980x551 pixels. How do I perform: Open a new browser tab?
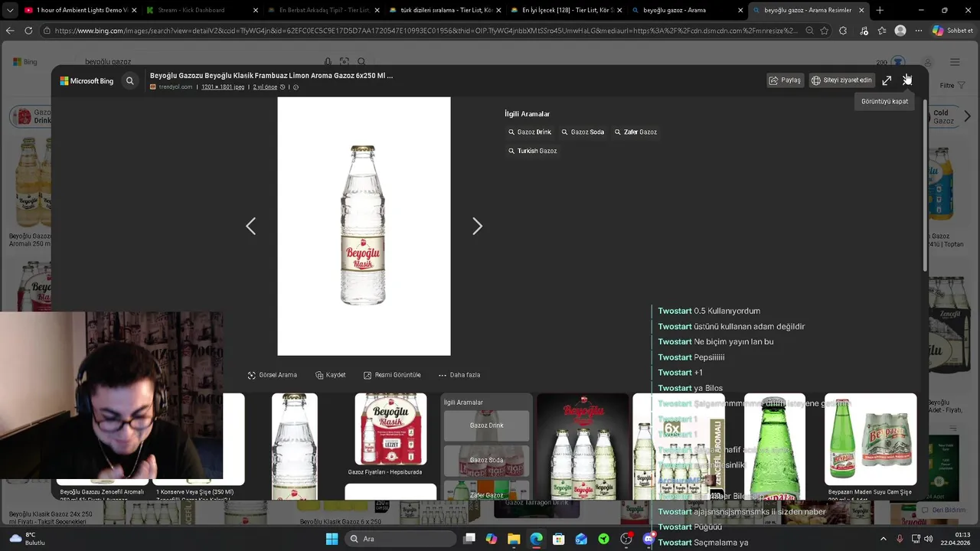pyautogui.click(x=880, y=10)
